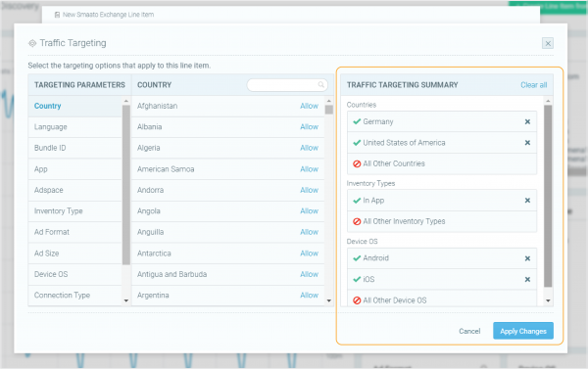Screen dimensions: 588x369
Task: Open the App targeting parameter
Action: coord(75,169)
